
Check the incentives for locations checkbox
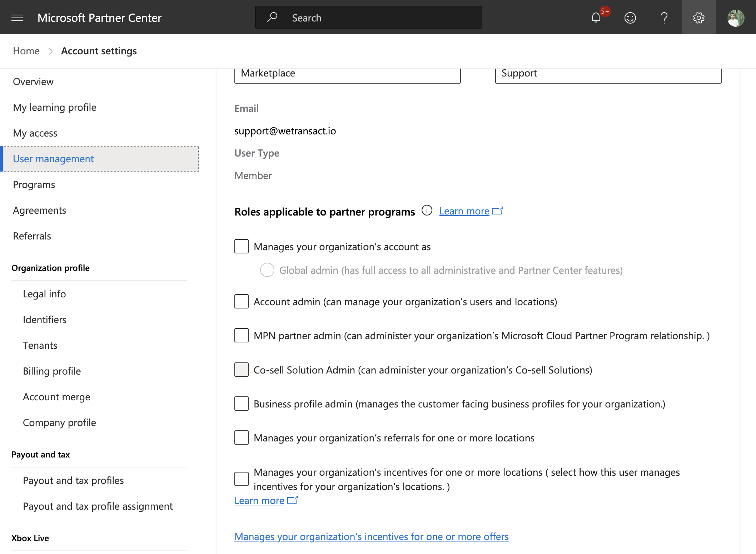tap(242, 479)
